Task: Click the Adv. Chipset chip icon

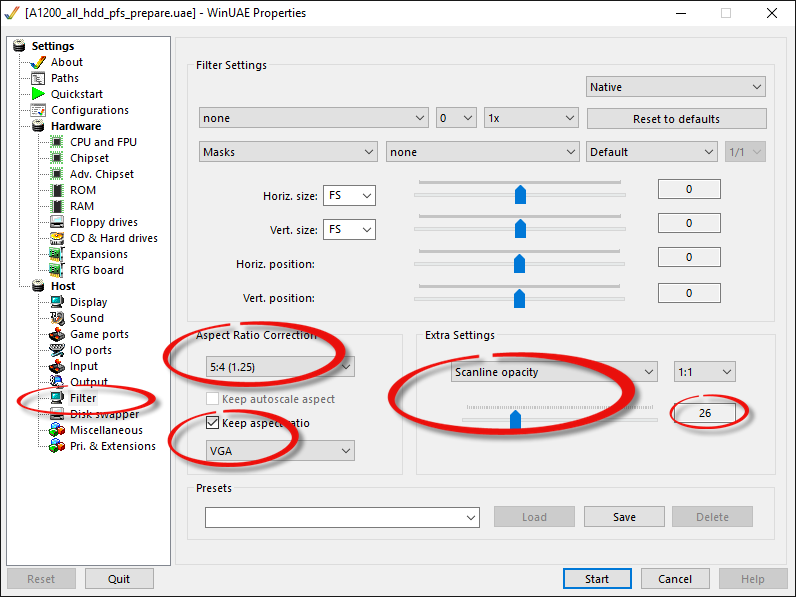Action: click(57, 174)
